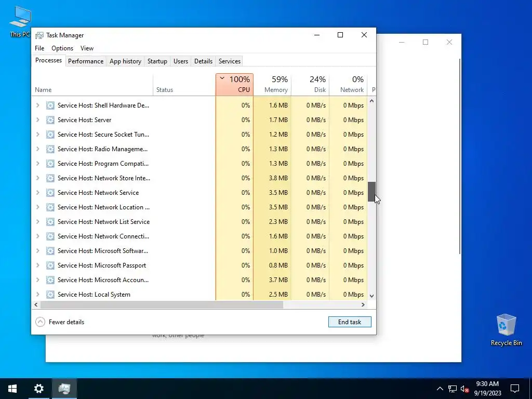Viewport: 532px width, 399px height.
Task: Sort by the Name column header
Action: (x=92, y=85)
